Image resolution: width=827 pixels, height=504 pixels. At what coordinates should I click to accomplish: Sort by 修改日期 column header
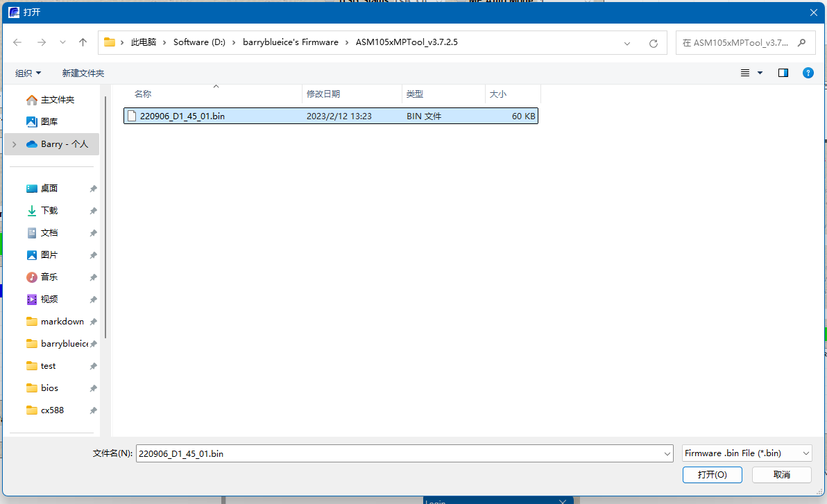[x=352, y=94]
